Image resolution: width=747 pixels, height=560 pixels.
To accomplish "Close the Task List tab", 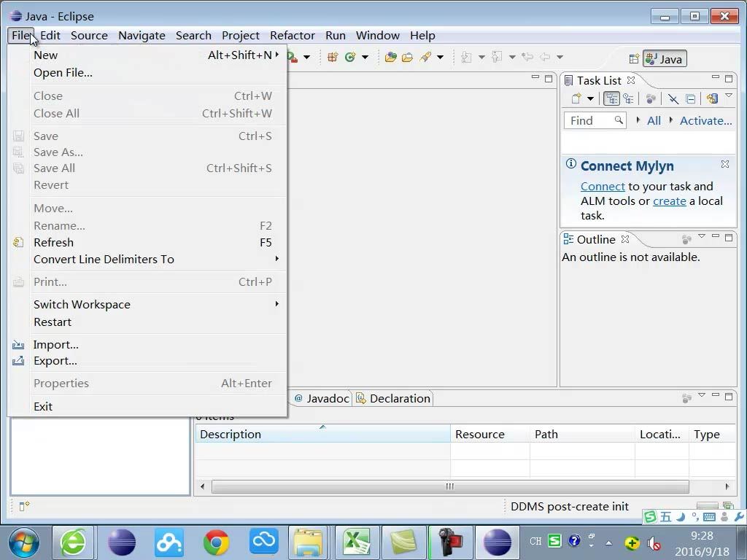I will point(631,80).
